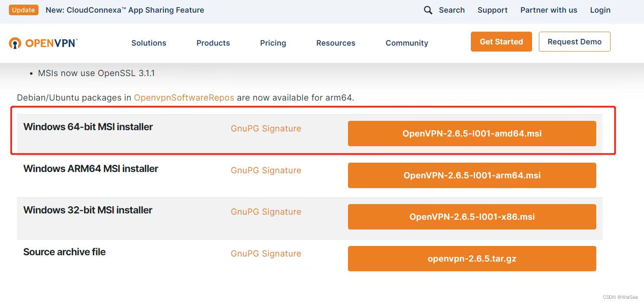The width and height of the screenshot is (644, 303).
Task: Click the orange Update badge
Action: coord(24,10)
